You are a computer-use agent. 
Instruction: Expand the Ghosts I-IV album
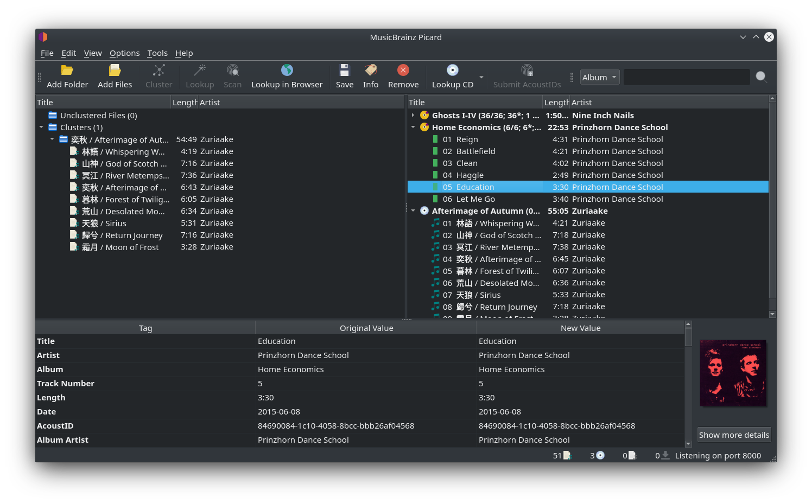[x=413, y=115]
